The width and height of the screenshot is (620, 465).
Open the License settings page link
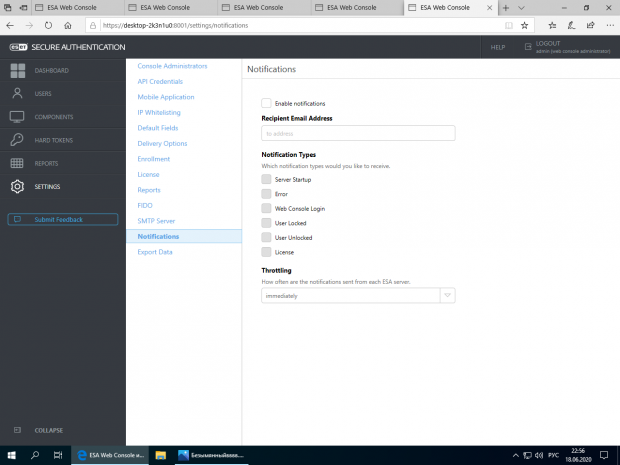[148, 174]
